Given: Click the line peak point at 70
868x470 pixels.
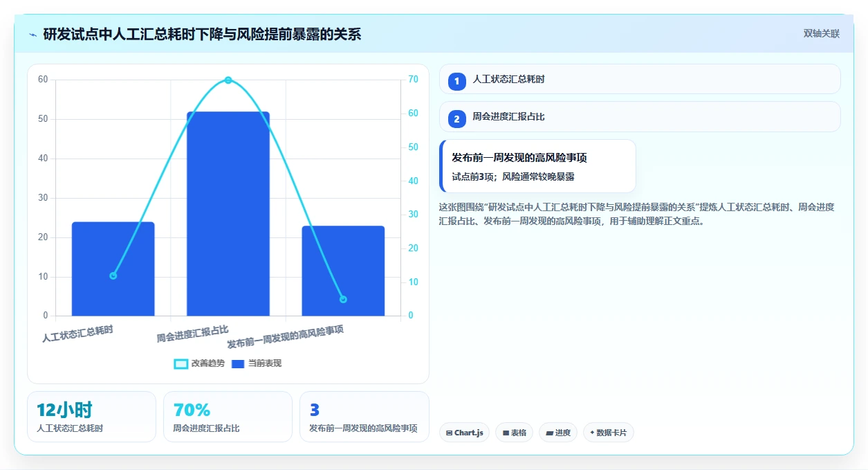Looking at the screenshot, I should (228, 80).
